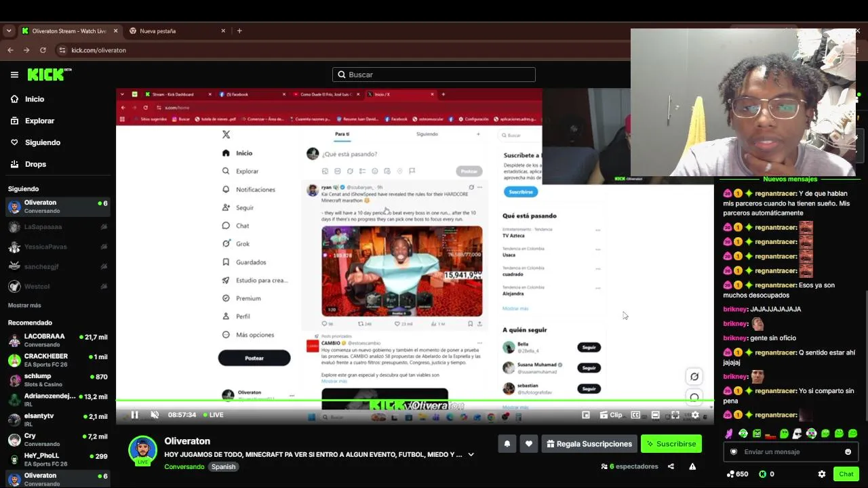Close the Nueva pestaña tab
Screen dimensions: 868x488
(223, 30)
